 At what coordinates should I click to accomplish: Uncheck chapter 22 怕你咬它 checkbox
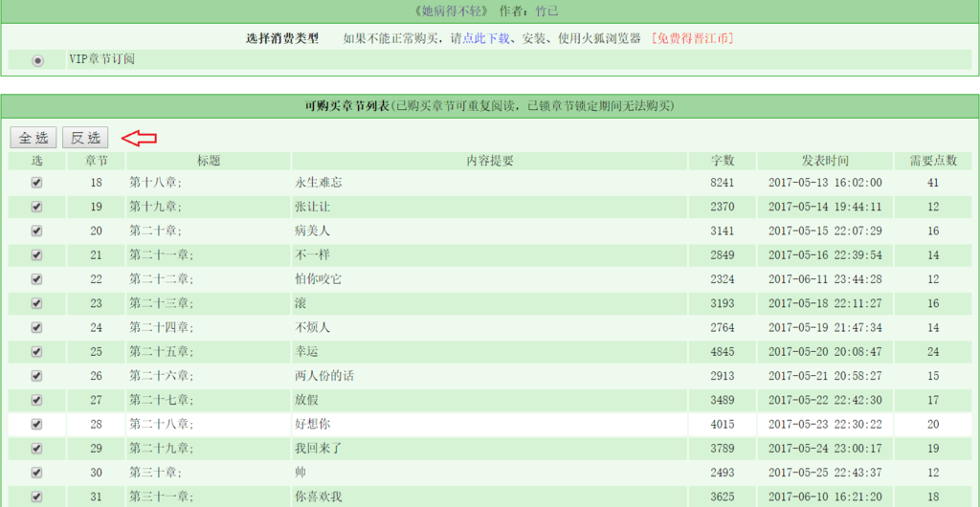tap(37, 279)
